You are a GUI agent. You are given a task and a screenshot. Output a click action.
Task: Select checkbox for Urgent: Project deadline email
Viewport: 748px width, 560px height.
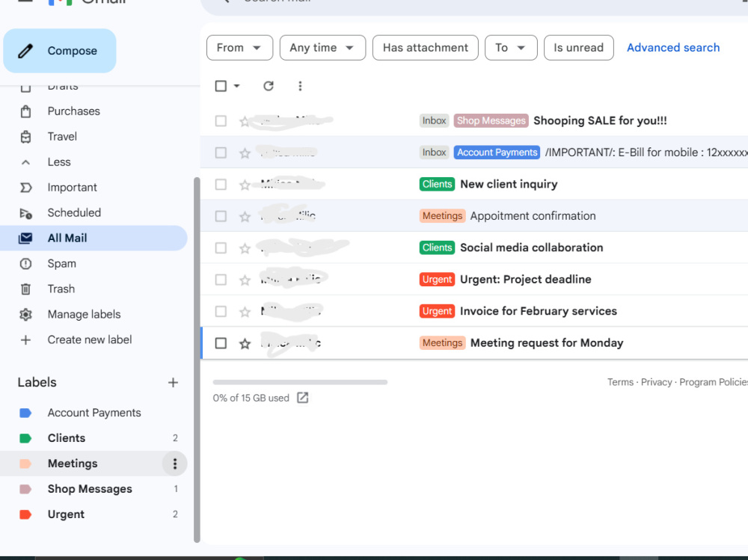click(x=221, y=280)
